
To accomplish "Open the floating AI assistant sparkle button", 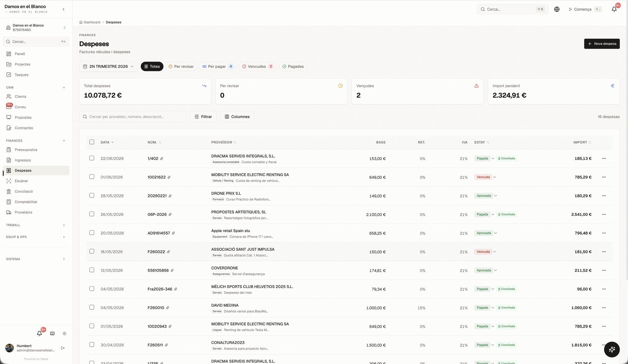I will pyautogui.click(x=612, y=349).
